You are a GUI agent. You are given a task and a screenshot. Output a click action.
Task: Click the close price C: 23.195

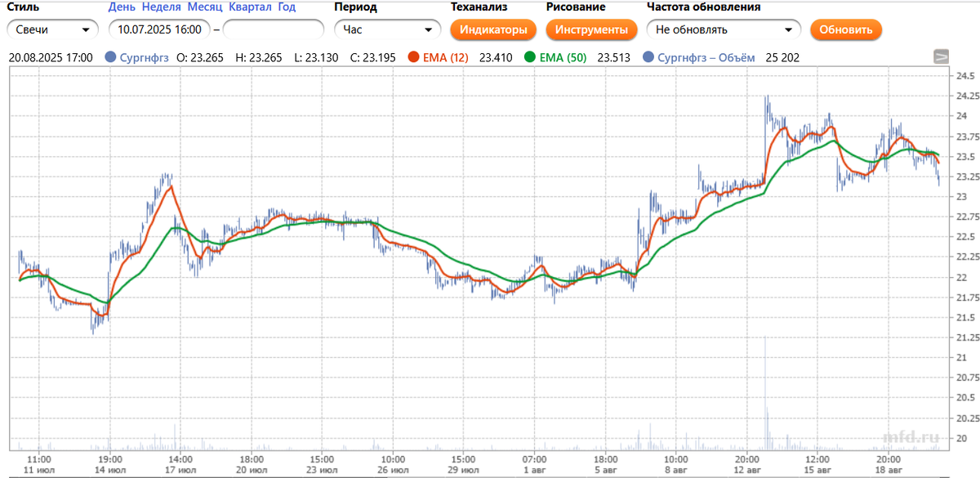click(x=373, y=57)
